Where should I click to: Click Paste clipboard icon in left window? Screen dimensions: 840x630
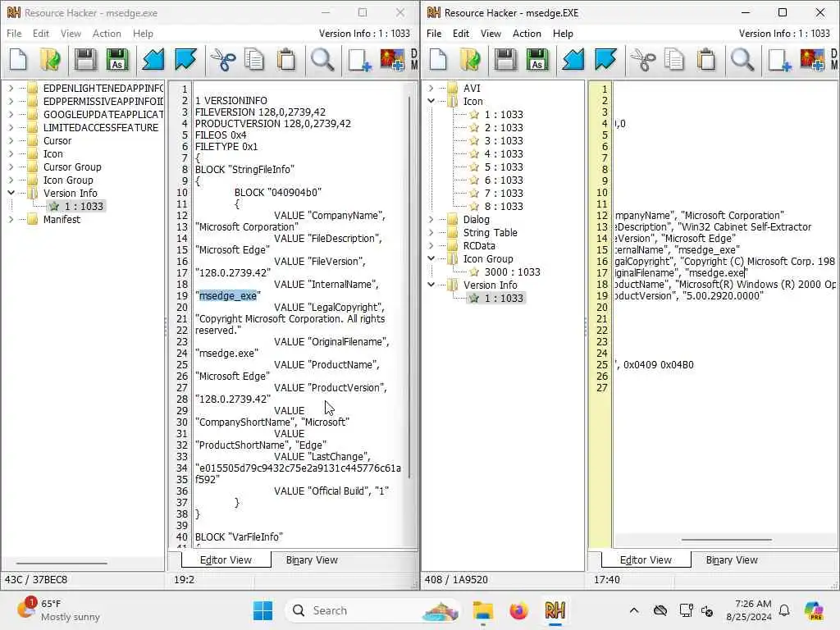click(x=286, y=59)
